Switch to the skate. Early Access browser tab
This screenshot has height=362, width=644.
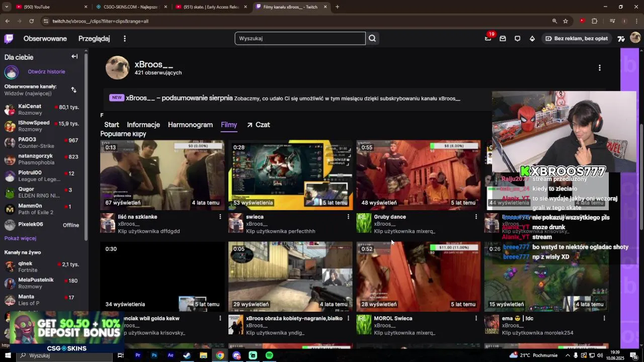(x=211, y=7)
